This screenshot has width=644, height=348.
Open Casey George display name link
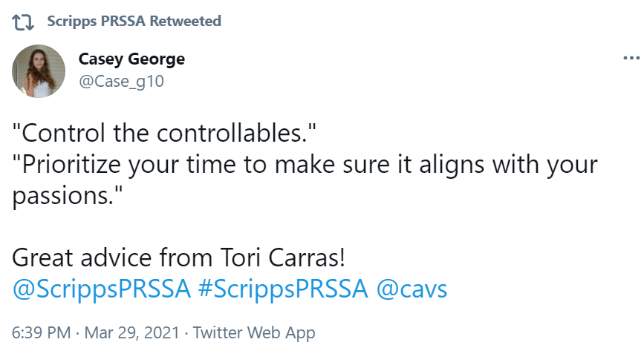coord(131,59)
